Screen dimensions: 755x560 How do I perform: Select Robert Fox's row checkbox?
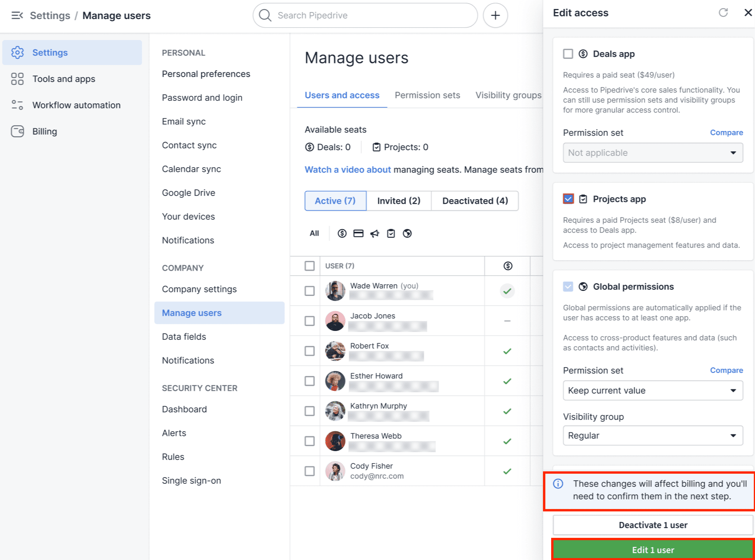tap(310, 351)
